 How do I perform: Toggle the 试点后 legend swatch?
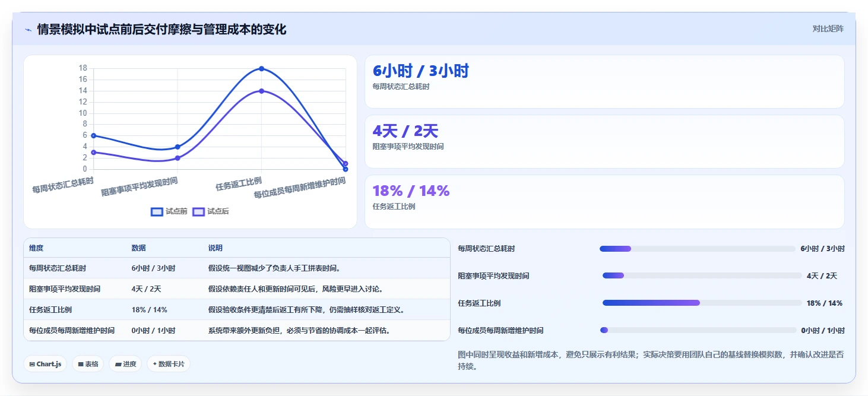(x=199, y=211)
